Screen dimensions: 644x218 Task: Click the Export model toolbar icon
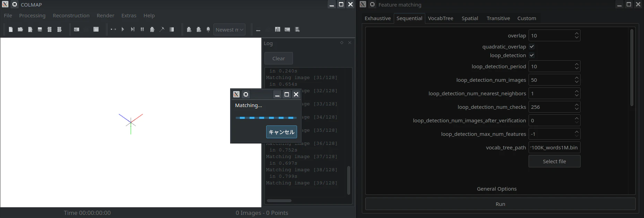coord(59,29)
